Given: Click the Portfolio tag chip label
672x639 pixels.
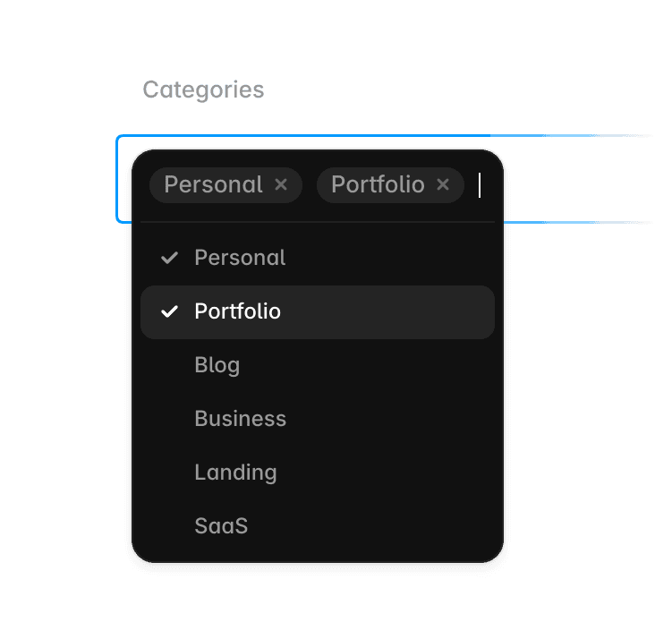Looking at the screenshot, I should 378,184.
